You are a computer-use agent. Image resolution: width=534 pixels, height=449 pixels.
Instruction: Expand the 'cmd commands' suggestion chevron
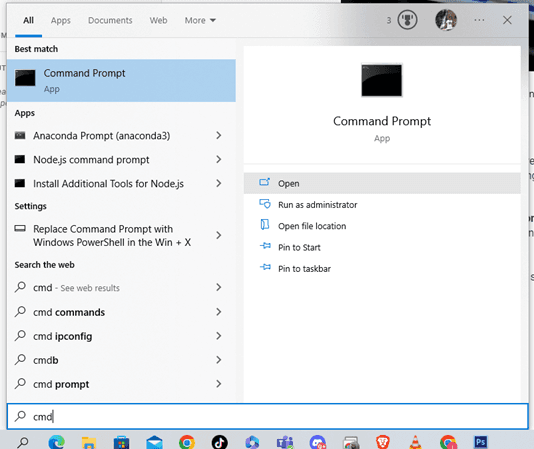[219, 312]
